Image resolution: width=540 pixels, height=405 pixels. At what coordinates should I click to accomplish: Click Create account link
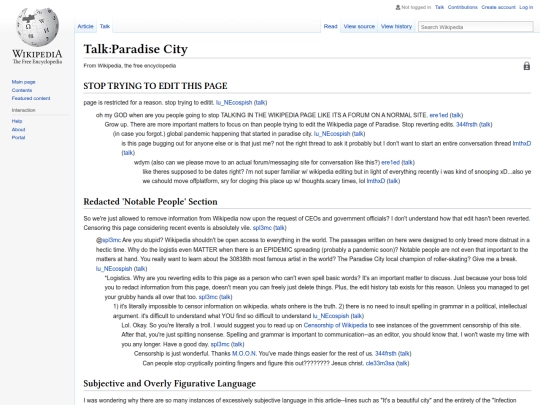coord(498,7)
